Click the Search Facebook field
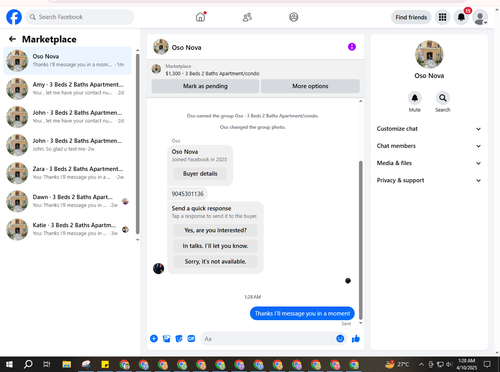Screen dimensions: 500x372 click(x=80, y=17)
